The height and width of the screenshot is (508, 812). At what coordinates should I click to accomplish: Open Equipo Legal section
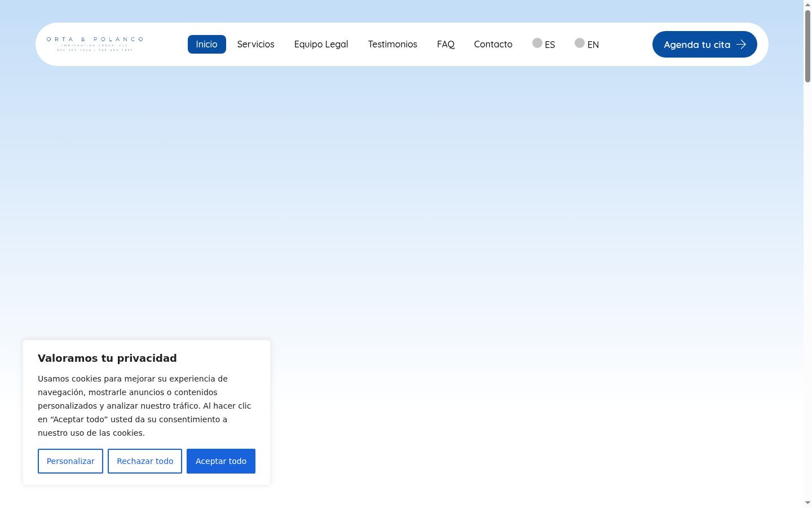click(321, 44)
